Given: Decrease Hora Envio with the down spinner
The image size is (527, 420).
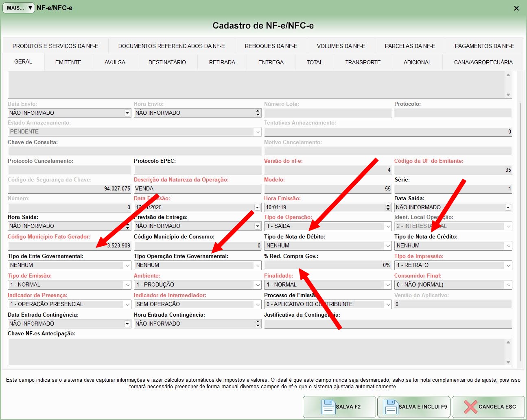Looking at the screenshot, I should click(258, 115).
